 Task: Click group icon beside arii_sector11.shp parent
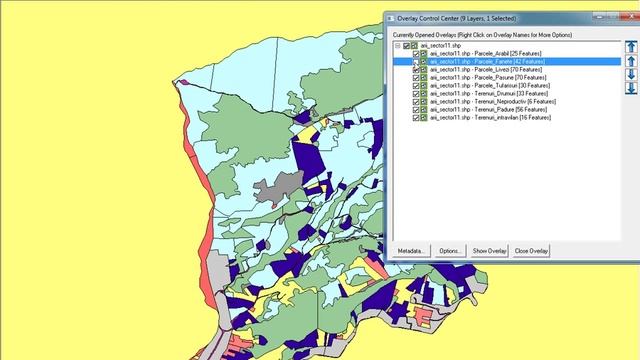click(x=414, y=46)
